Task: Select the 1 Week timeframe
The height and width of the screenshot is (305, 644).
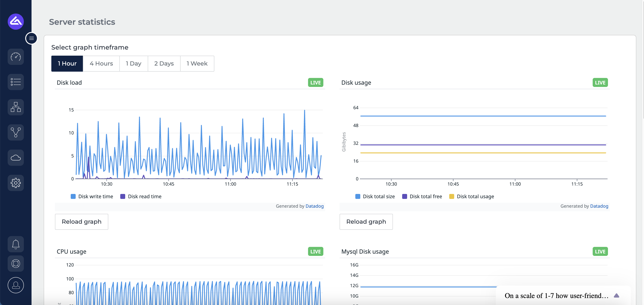Action: [197, 64]
